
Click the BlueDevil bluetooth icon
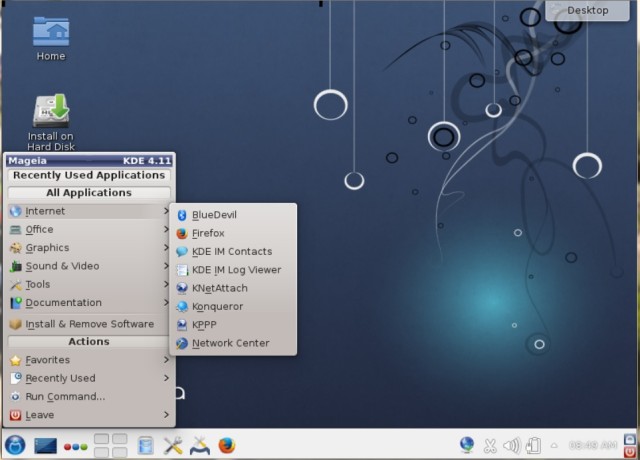point(182,215)
